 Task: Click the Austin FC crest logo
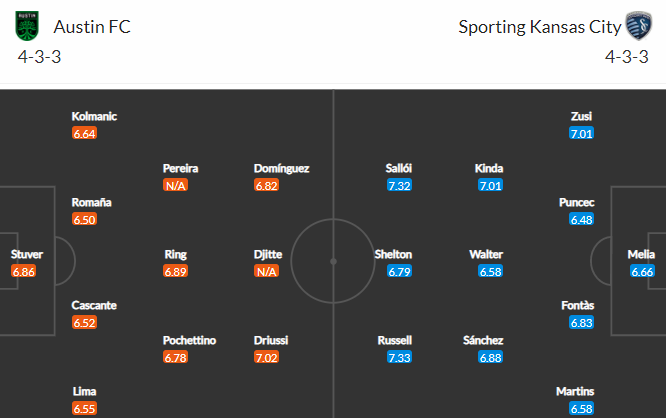pos(27,26)
